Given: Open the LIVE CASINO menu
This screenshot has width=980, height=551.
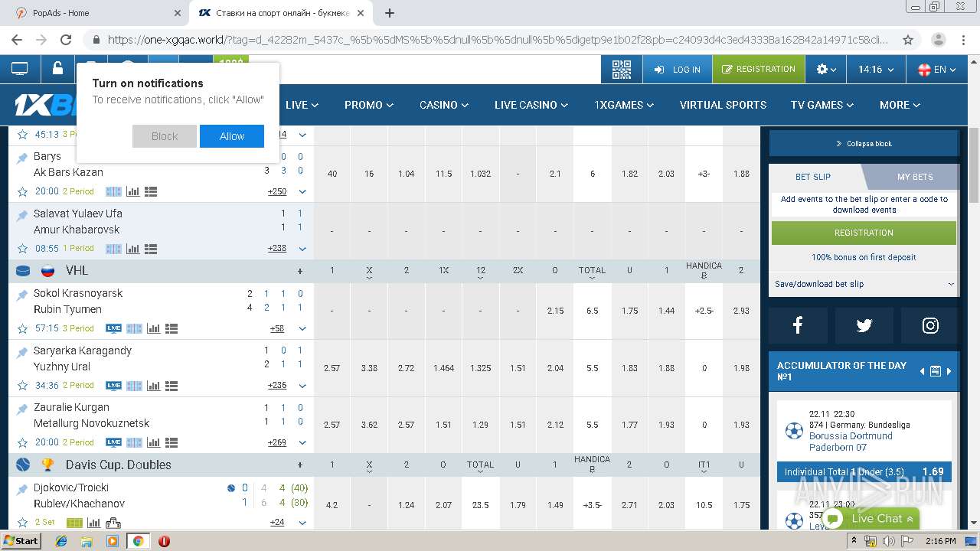Looking at the screenshot, I should click(x=531, y=105).
